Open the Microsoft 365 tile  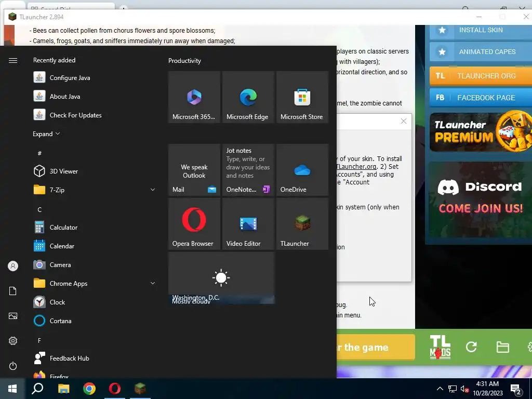[x=194, y=97]
